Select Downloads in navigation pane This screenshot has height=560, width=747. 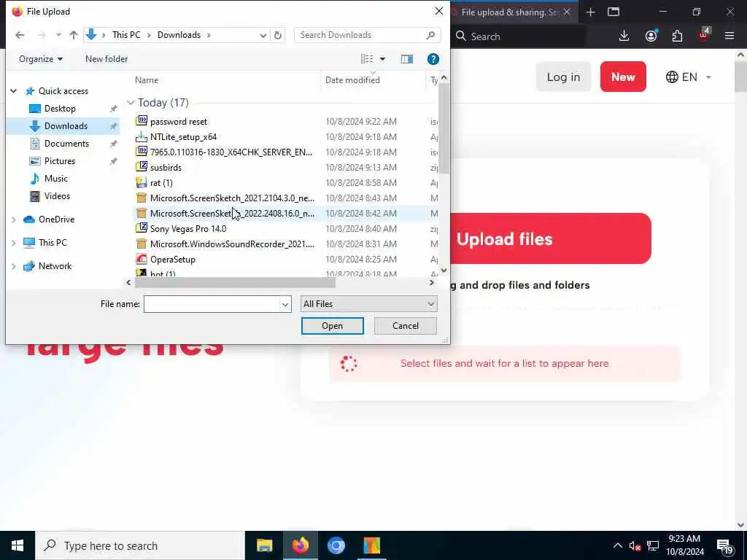[x=66, y=126]
